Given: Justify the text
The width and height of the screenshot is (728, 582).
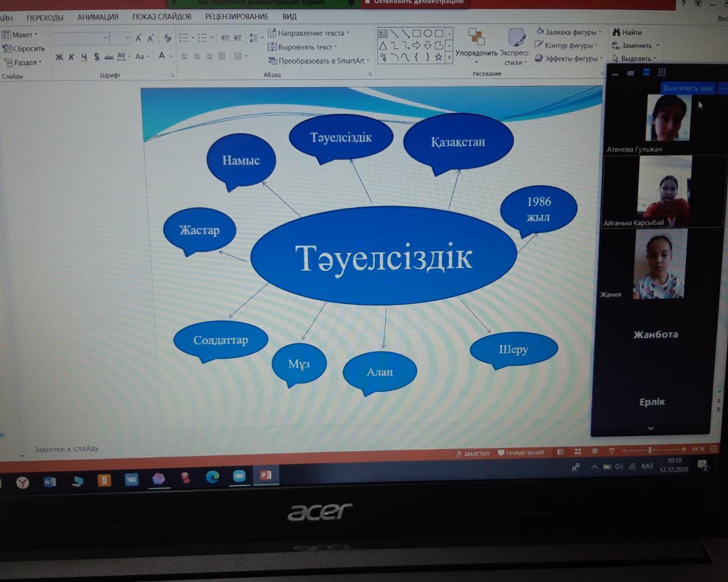Looking at the screenshot, I should point(222,56).
